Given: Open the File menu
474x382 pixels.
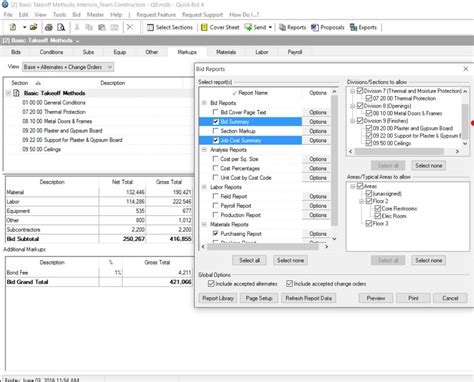Looking at the screenshot, I should 8,15.
